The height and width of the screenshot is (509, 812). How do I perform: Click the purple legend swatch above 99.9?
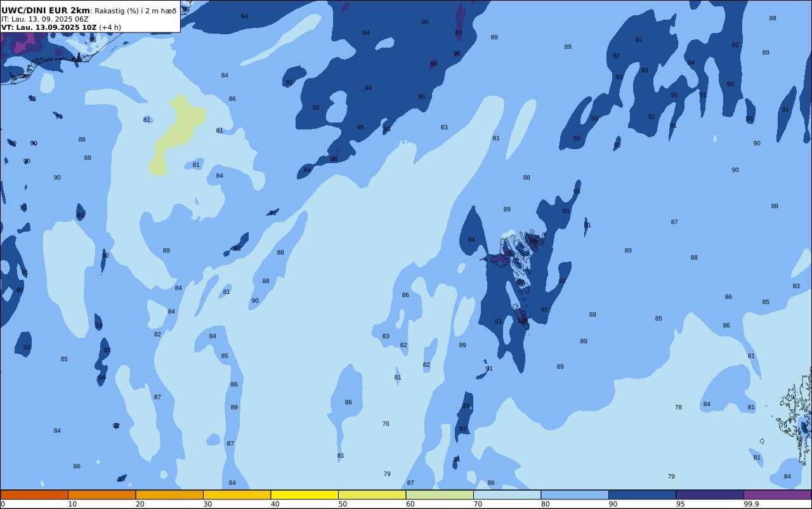(777, 494)
